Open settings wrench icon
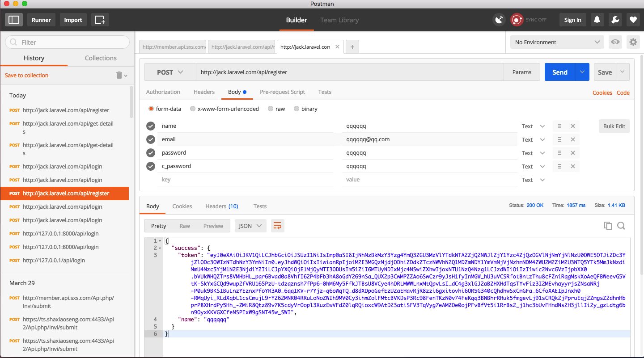 click(x=615, y=20)
